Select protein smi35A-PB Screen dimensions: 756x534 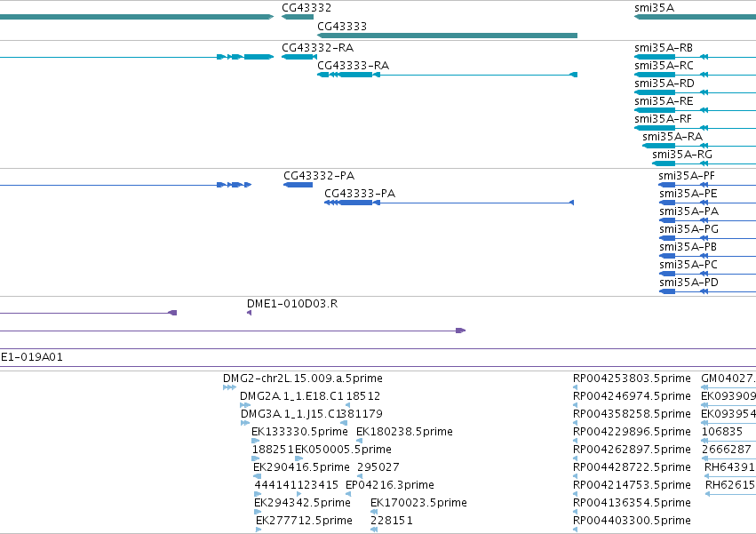coord(688,247)
